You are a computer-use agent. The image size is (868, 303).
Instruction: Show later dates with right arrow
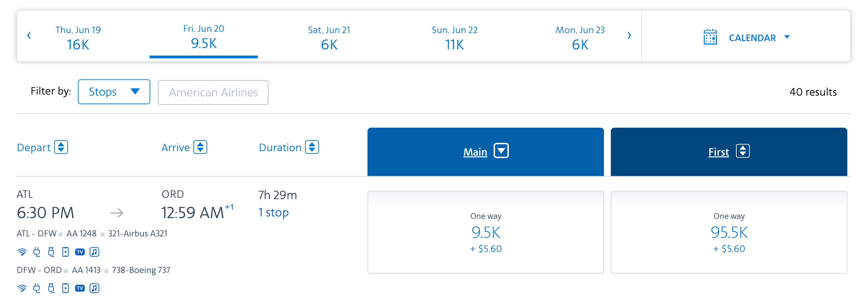629,36
